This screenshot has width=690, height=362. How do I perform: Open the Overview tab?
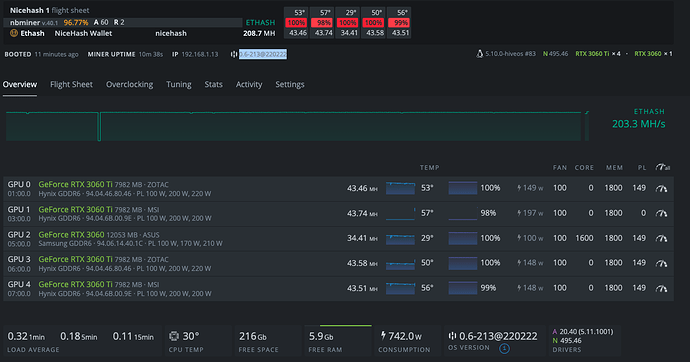click(20, 84)
